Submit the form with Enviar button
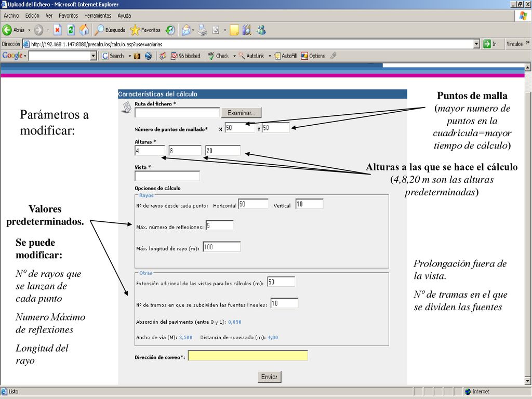 270,377
